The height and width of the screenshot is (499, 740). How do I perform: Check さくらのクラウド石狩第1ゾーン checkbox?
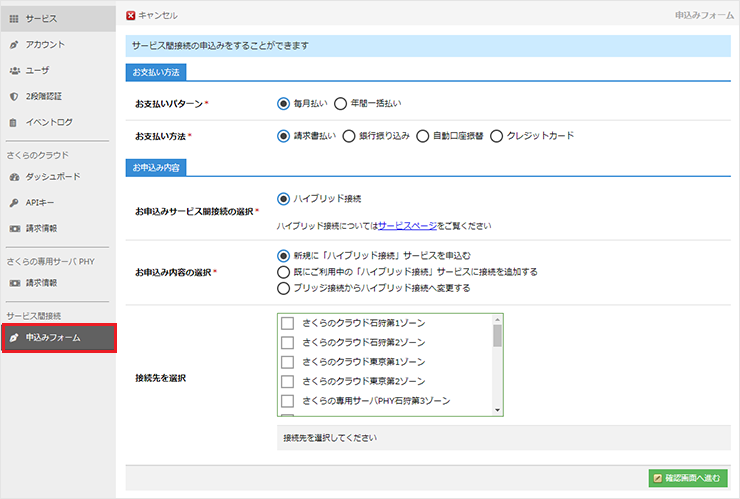tap(288, 324)
